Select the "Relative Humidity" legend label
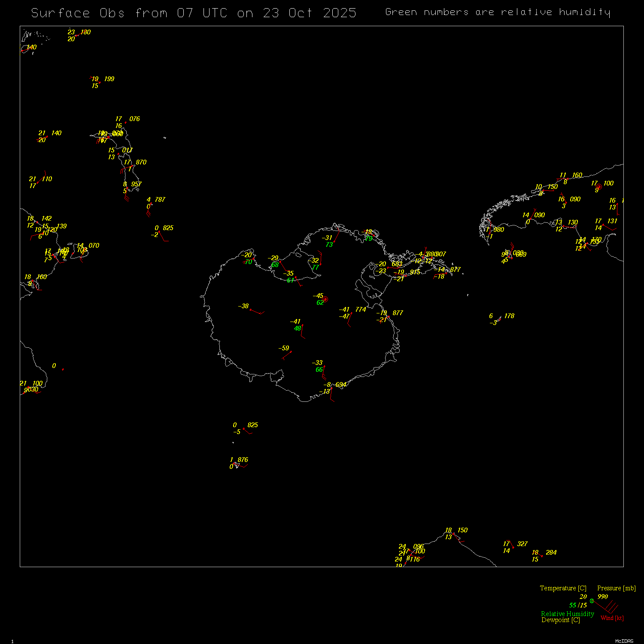The height and width of the screenshot is (644, 644). 567,614
